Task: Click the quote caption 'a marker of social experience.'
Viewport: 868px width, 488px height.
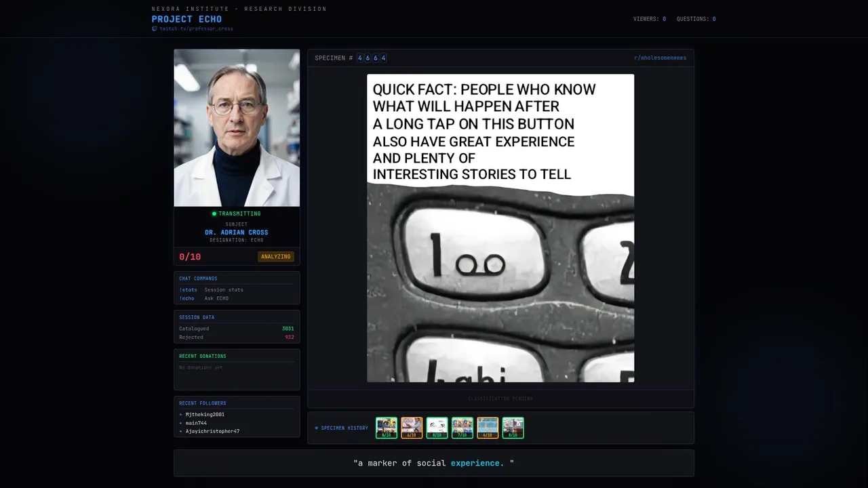Action: 434,464
